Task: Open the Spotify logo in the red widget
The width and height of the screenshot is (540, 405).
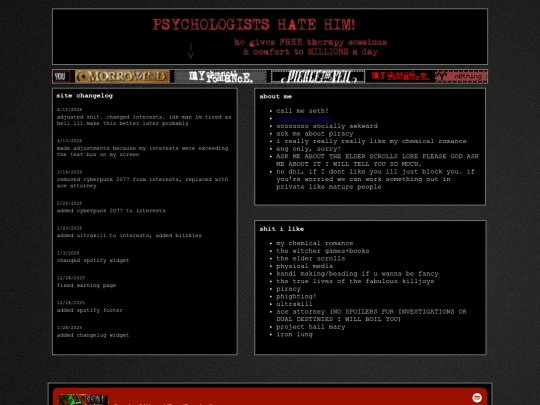Action: (477, 397)
